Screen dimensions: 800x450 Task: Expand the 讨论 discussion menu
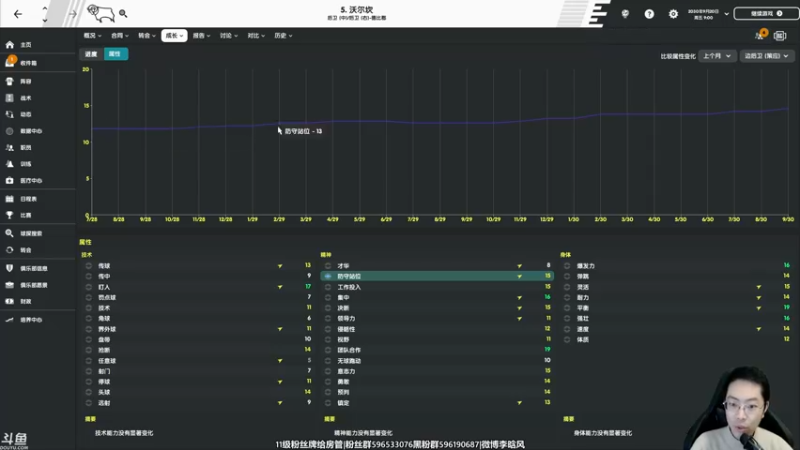pos(229,36)
